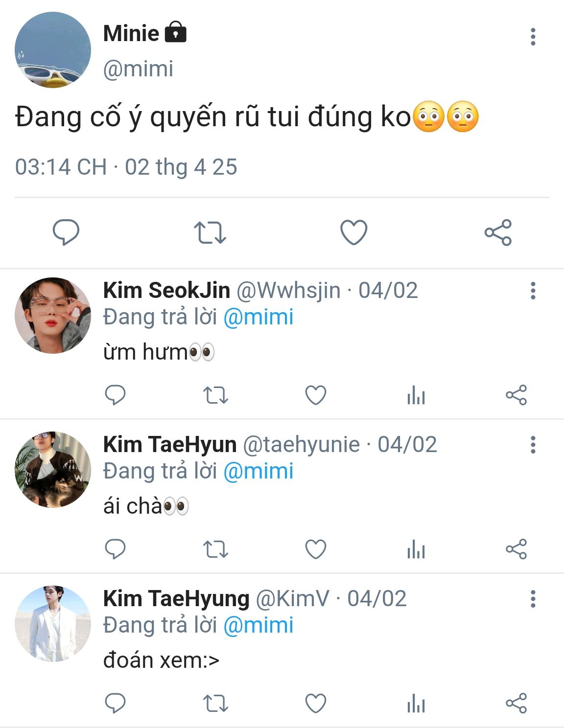Retweet Minie's main tweet
Screen dimensions: 564x728
tap(210, 232)
